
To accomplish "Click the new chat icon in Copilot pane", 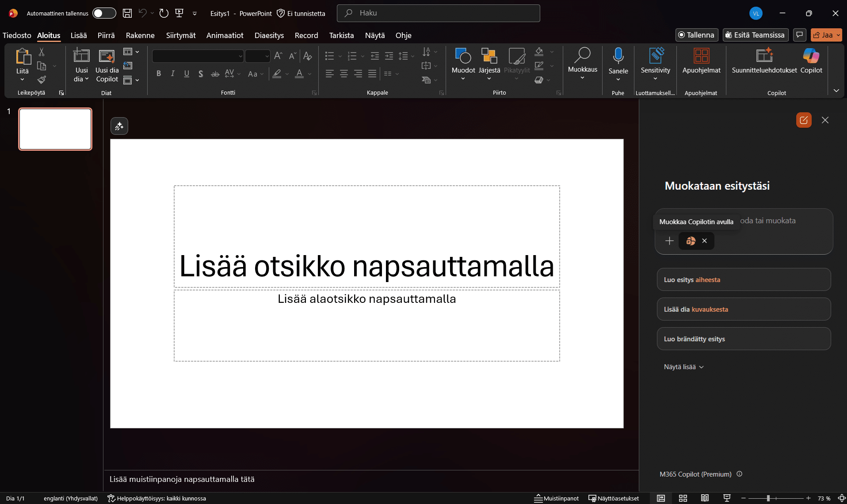I will click(804, 120).
